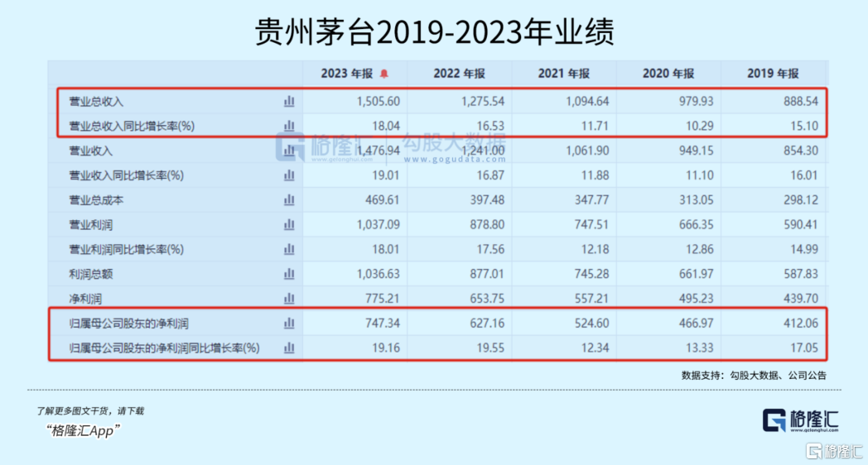
Task: Click the value 979.93
Action: 697,102
